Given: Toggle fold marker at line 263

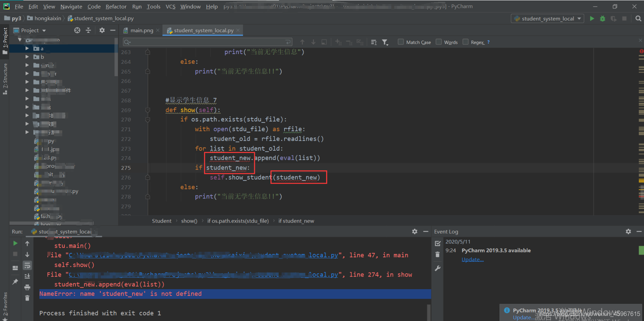Looking at the screenshot, I should coord(147,52).
